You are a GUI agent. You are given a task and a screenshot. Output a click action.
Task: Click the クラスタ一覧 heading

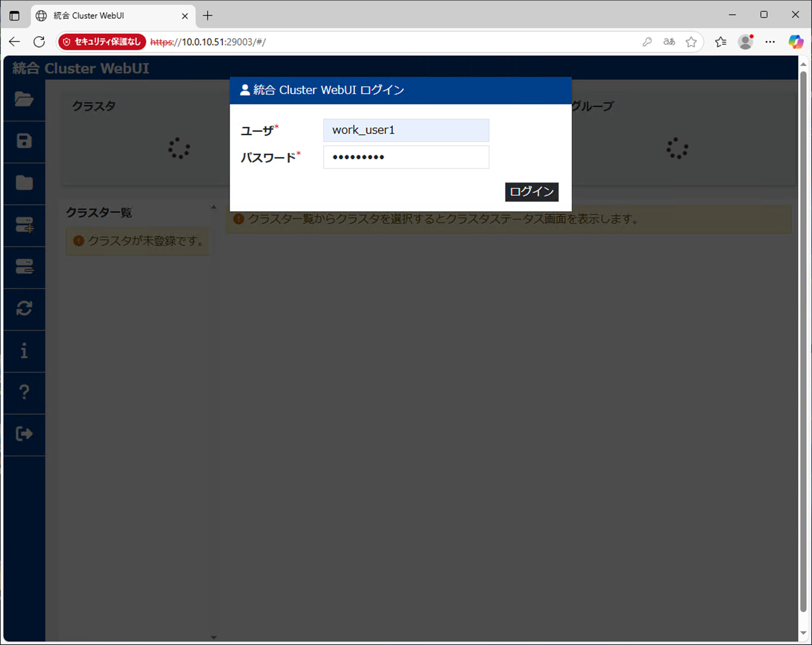pyautogui.click(x=99, y=213)
